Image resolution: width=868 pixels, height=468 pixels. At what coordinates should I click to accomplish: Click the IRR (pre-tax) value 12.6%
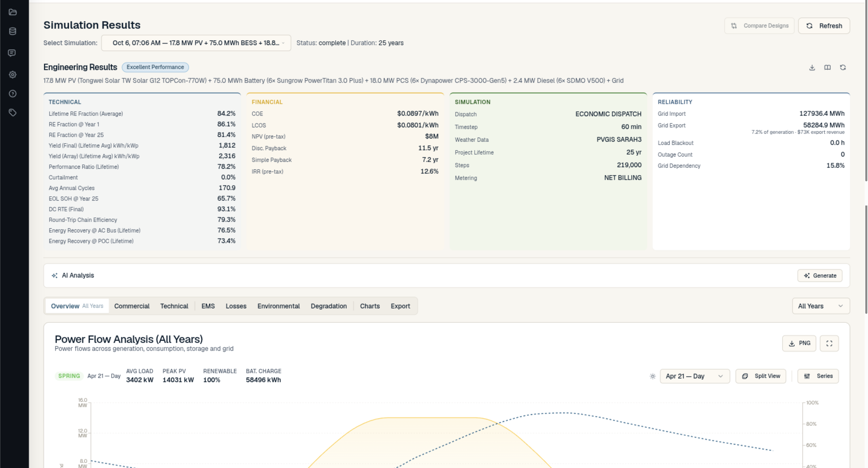point(429,172)
